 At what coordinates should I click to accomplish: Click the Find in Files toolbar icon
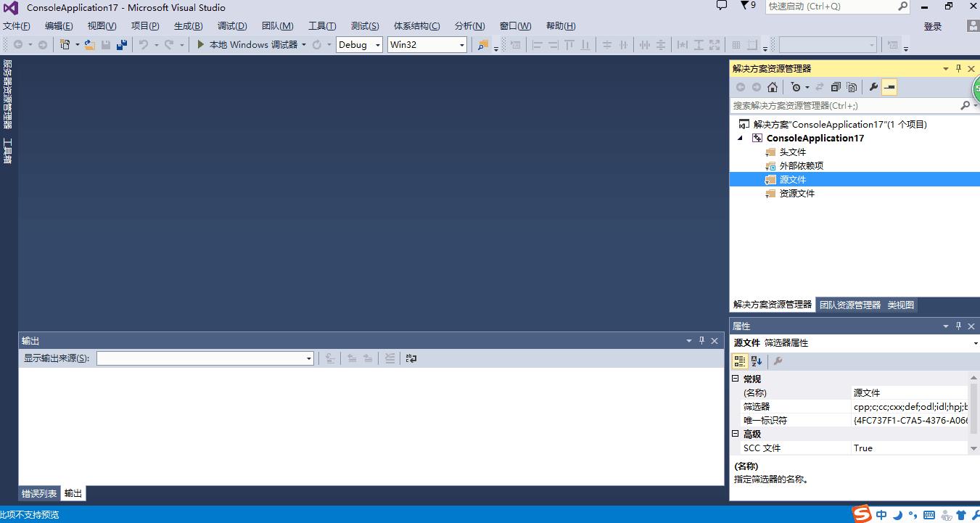point(482,45)
